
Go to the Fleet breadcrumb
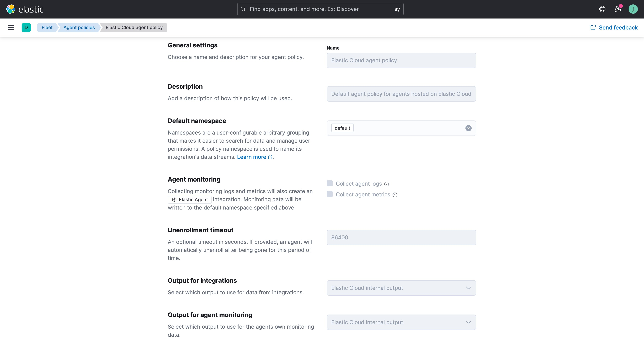coord(47,28)
